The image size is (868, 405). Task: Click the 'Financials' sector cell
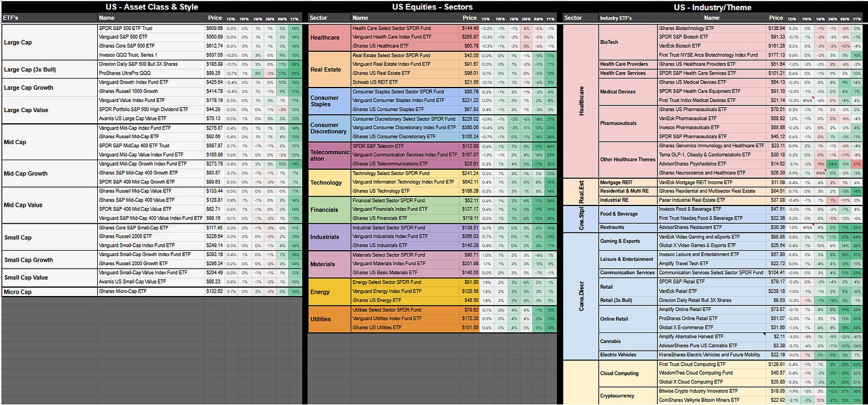[x=330, y=210]
